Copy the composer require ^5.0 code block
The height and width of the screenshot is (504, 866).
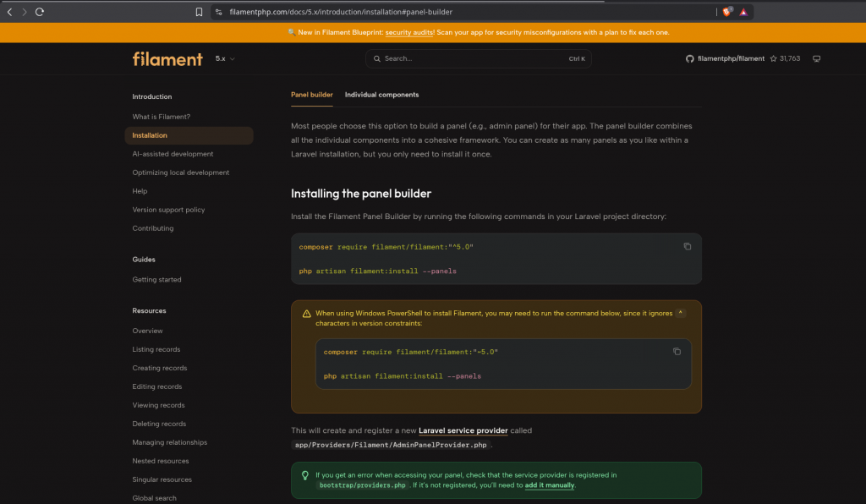point(687,246)
